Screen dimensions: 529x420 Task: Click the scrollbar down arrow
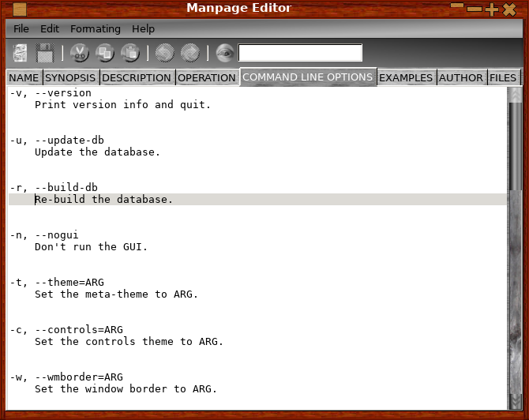(515, 402)
